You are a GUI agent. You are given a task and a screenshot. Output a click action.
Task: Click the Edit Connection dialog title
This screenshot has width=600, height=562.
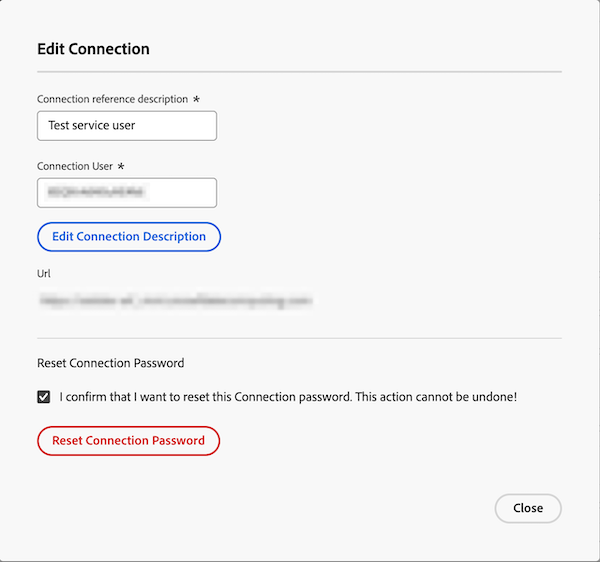93,49
